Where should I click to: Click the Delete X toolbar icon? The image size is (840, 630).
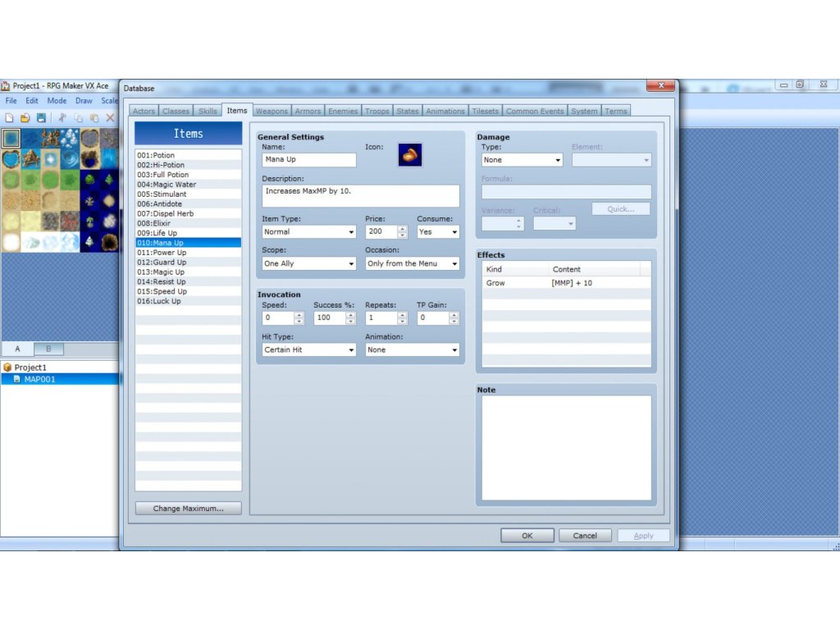pos(110,118)
